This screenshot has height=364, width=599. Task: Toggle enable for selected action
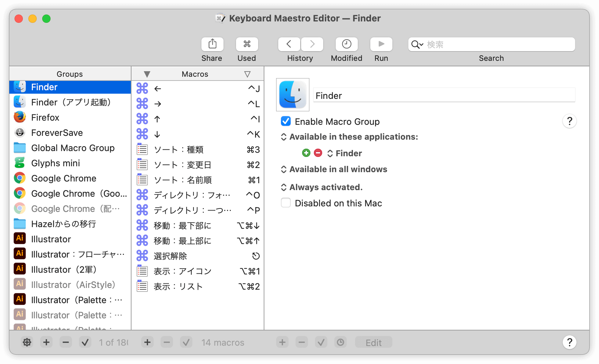point(321,342)
